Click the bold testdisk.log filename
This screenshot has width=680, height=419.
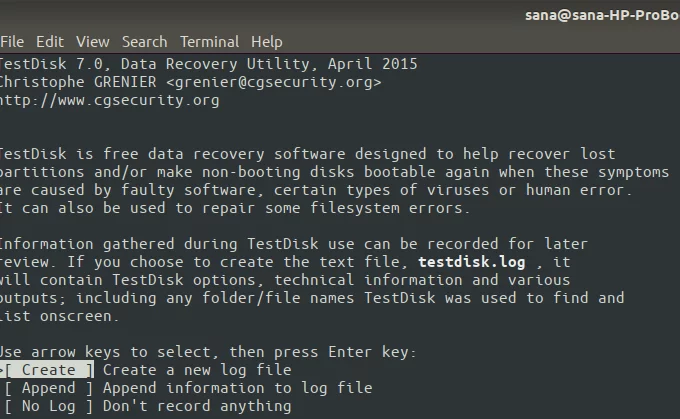[x=472, y=262]
